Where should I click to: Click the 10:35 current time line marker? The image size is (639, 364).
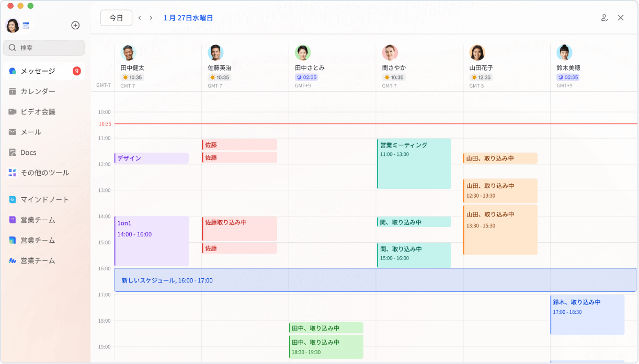(x=105, y=124)
